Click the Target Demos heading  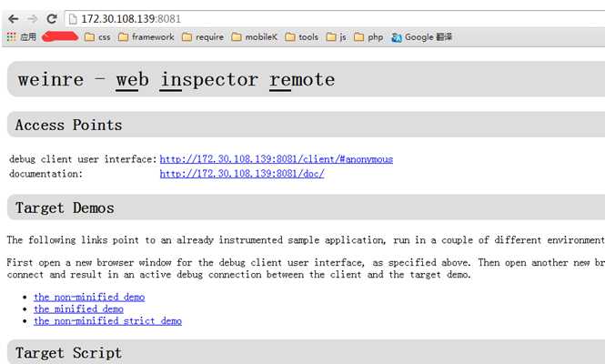[x=65, y=208]
